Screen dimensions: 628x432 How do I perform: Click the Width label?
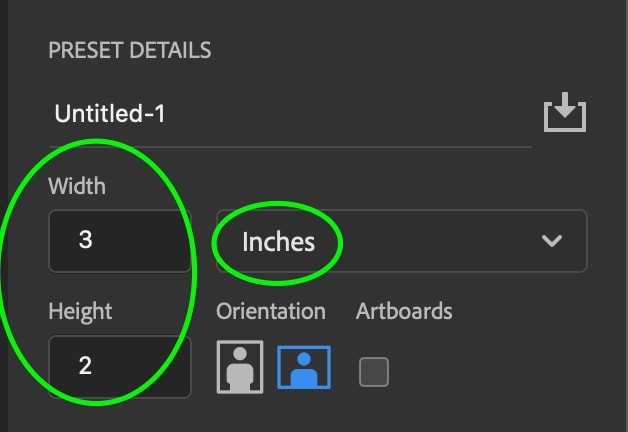77,186
